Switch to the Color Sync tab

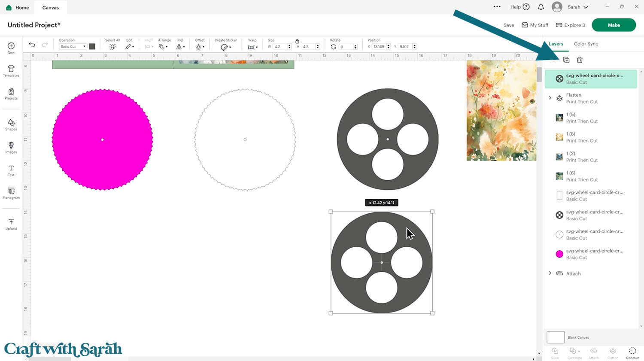point(586,44)
